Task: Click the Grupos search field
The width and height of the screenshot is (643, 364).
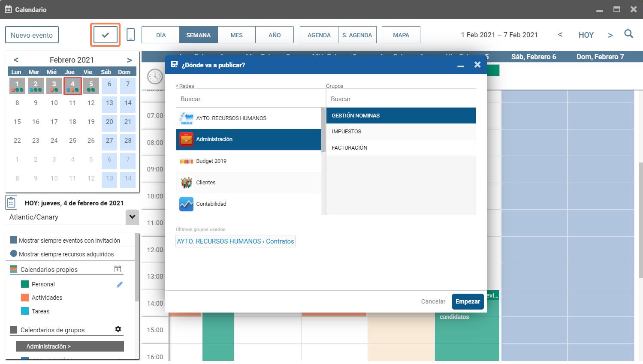Action: tap(401, 99)
